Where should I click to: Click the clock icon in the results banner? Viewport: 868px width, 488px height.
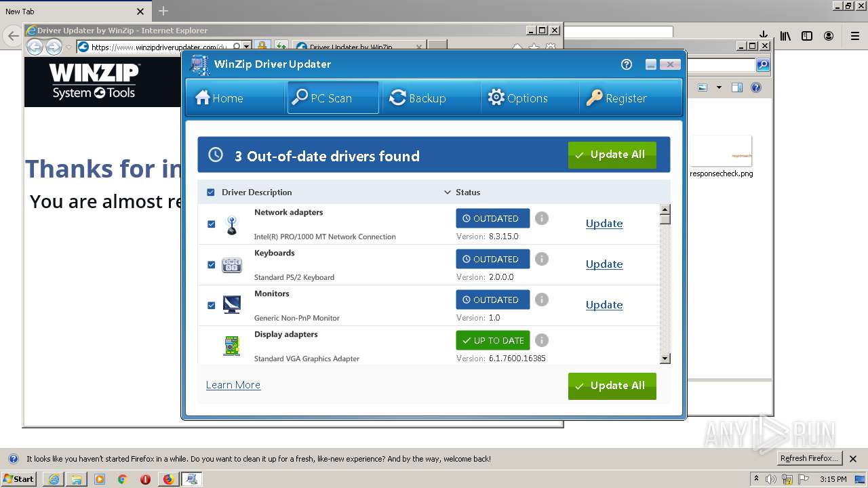click(x=216, y=155)
